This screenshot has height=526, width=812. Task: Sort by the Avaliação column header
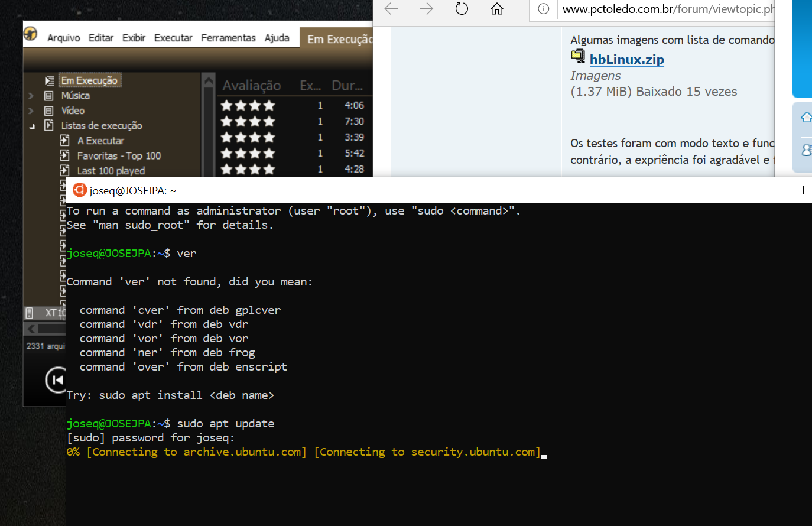pyautogui.click(x=251, y=86)
